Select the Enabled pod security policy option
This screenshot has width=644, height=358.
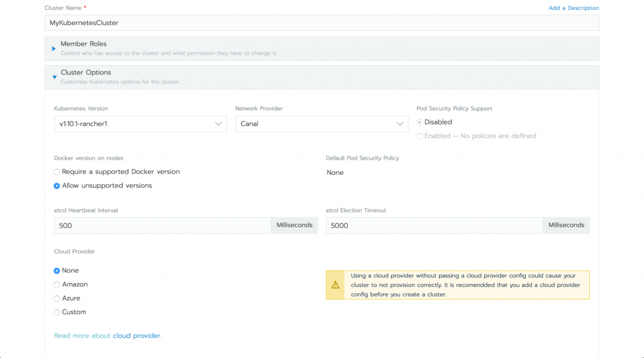(x=419, y=136)
